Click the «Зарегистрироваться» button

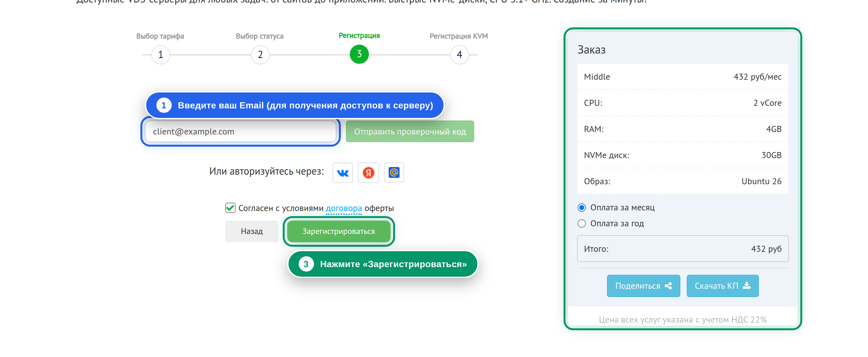click(338, 231)
